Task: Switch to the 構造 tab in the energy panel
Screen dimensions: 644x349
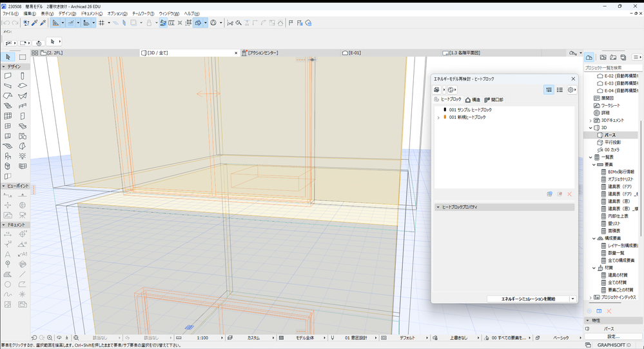Action: [x=473, y=100]
